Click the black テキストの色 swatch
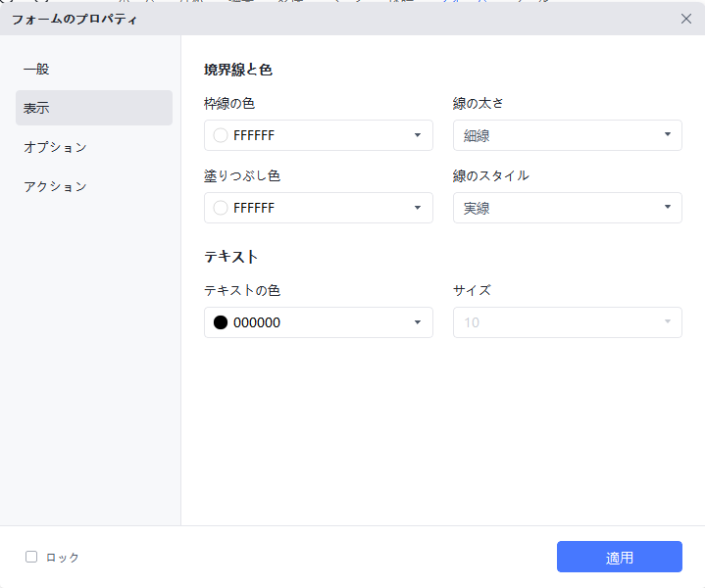Viewport: 705px width, 588px height. [221, 322]
